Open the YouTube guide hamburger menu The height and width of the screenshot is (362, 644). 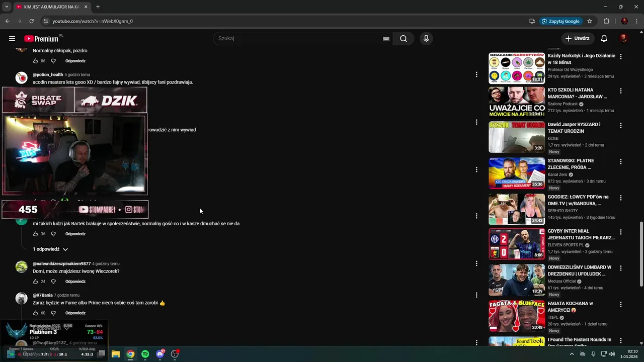point(12,39)
